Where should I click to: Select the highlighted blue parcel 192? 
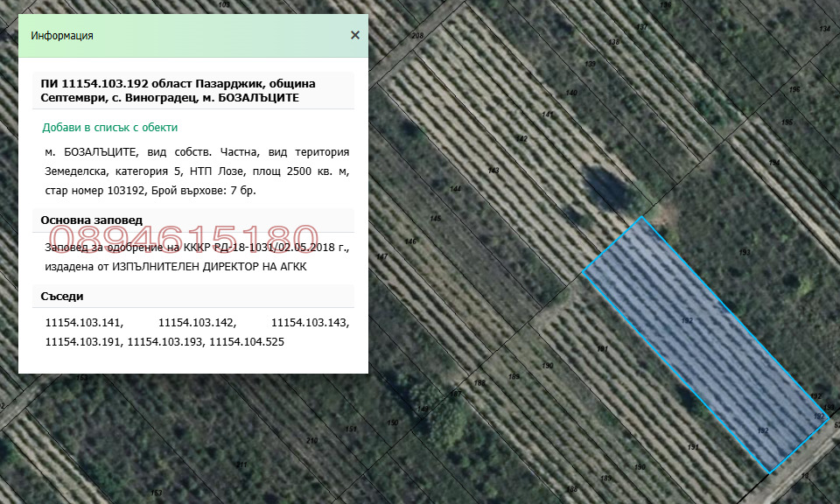(x=705, y=345)
